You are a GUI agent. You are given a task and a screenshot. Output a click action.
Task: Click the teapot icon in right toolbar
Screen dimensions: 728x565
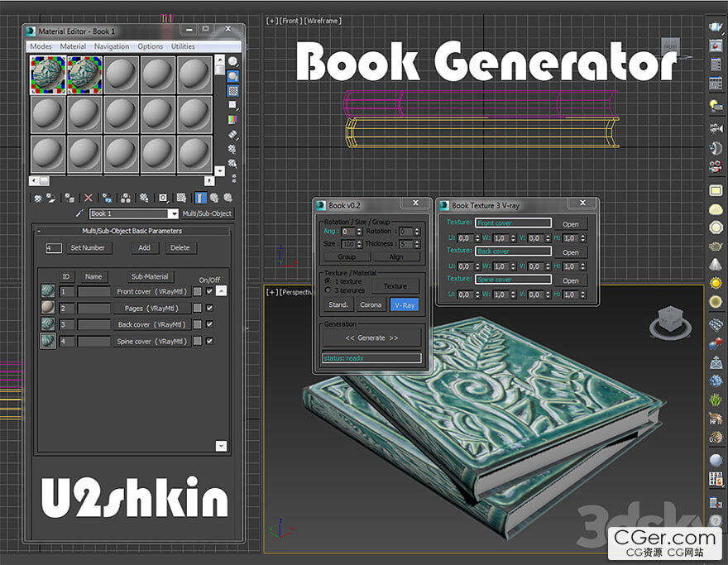pos(716,28)
